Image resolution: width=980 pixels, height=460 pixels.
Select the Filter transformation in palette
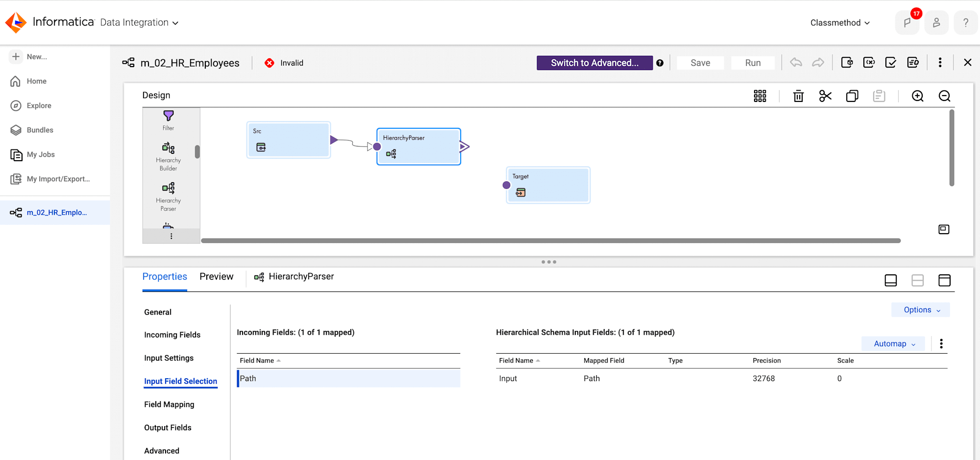click(x=169, y=120)
